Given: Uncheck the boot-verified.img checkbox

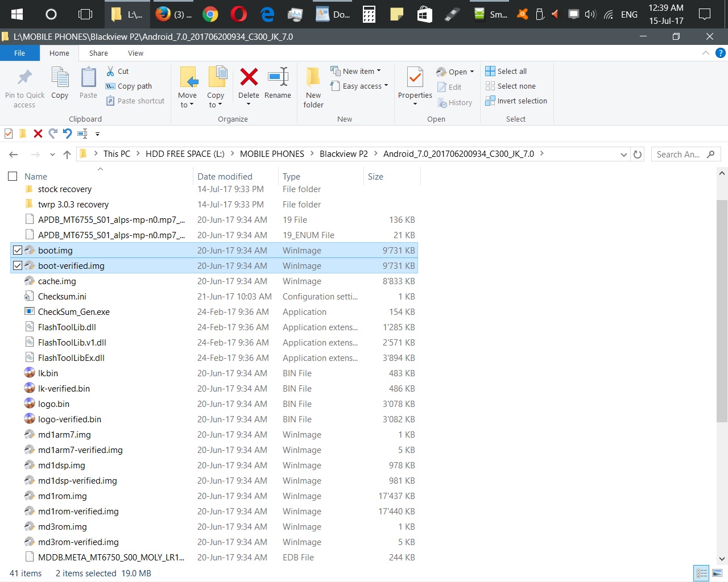Looking at the screenshot, I should (x=18, y=265).
